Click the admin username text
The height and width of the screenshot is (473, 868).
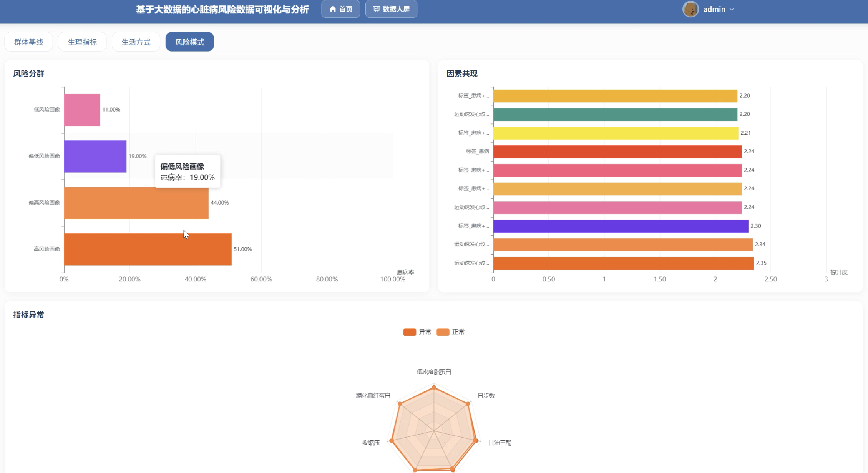(x=714, y=9)
